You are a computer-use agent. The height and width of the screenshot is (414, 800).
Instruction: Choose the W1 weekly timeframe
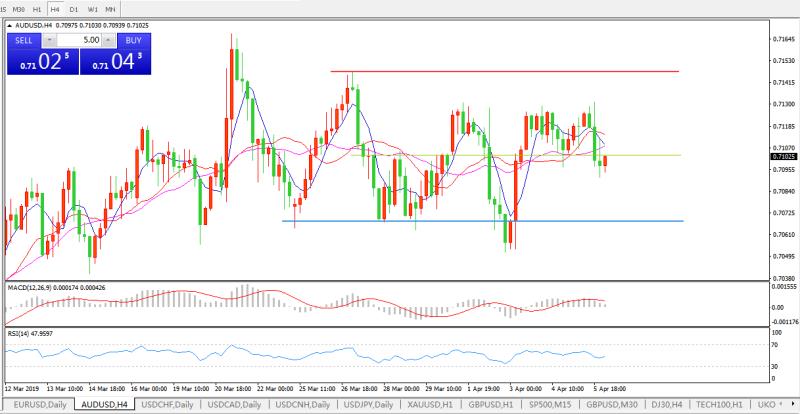click(92, 8)
